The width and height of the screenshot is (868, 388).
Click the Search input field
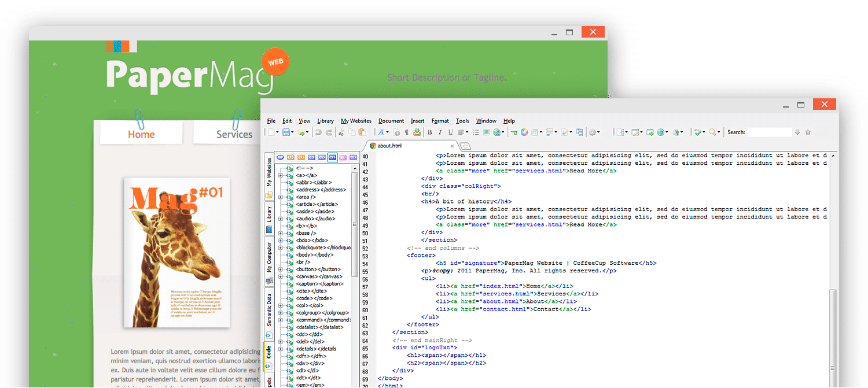tap(769, 132)
